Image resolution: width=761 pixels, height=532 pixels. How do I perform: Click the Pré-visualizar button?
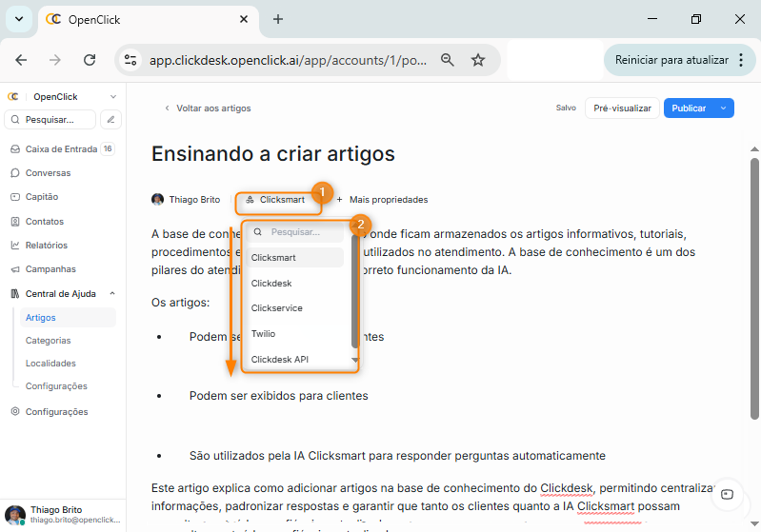622,108
